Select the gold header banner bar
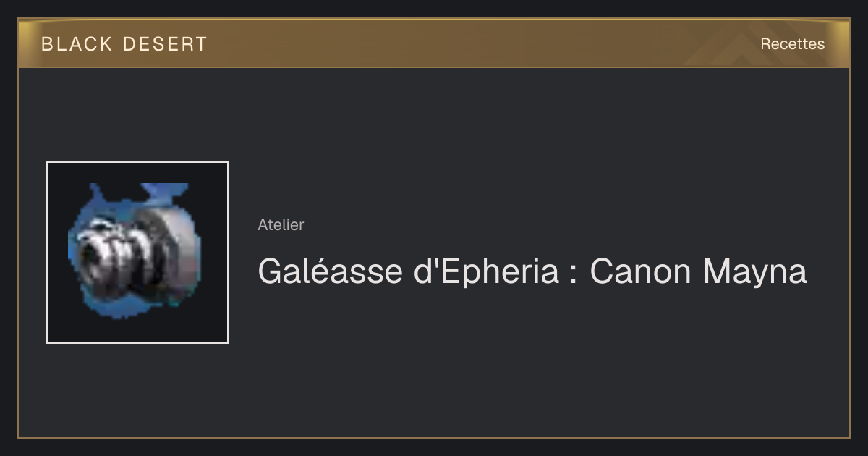This screenshot has width=868, height=456. coord(434,43)
